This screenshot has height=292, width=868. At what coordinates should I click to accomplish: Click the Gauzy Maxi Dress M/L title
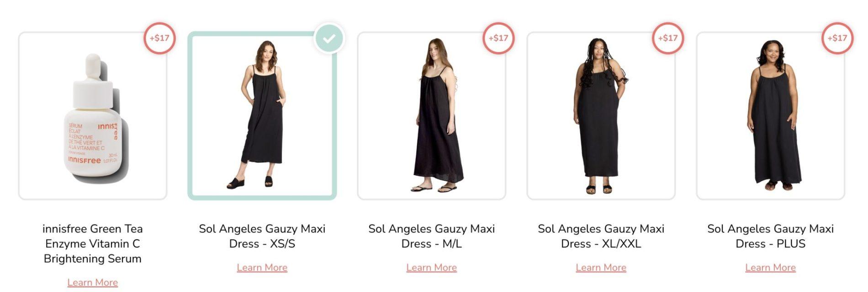tap(432, 236)
